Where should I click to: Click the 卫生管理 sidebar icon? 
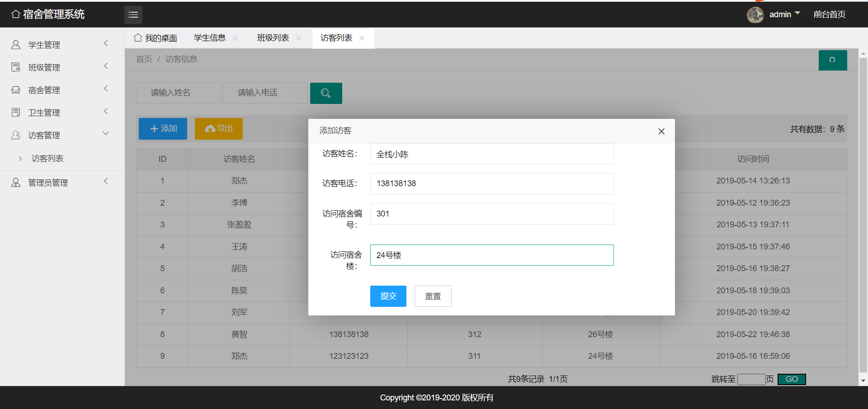pos(16,112)
